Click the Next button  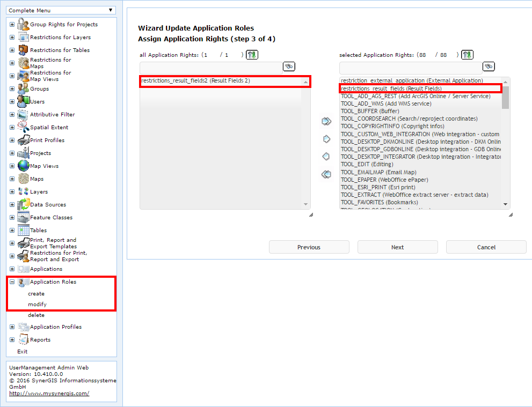pyautogui.click(x=397, y=247)
